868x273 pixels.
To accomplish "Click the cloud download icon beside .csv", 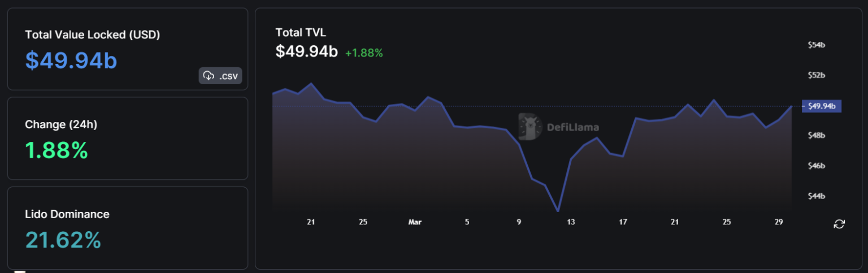I will (x=209, y=76).
